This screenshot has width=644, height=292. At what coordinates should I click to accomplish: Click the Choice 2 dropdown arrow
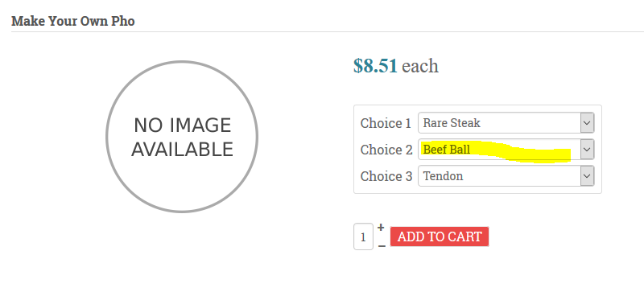587,150
